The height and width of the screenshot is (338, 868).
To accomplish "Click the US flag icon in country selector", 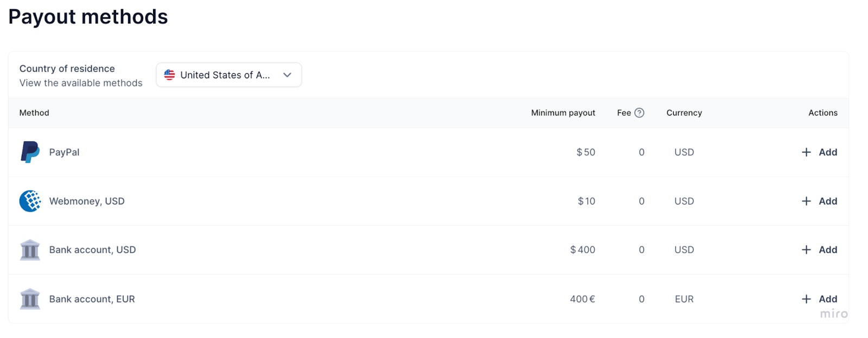I will pos(169,75).
